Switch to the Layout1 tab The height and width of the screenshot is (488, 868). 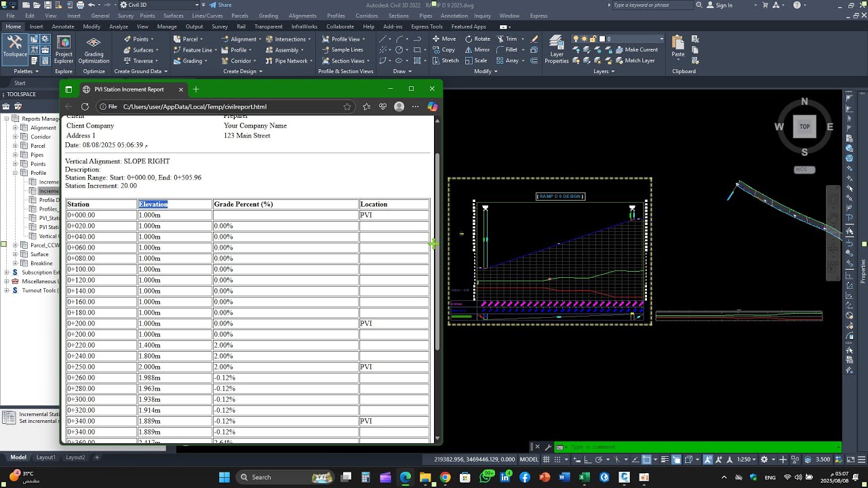click(46, 457)
